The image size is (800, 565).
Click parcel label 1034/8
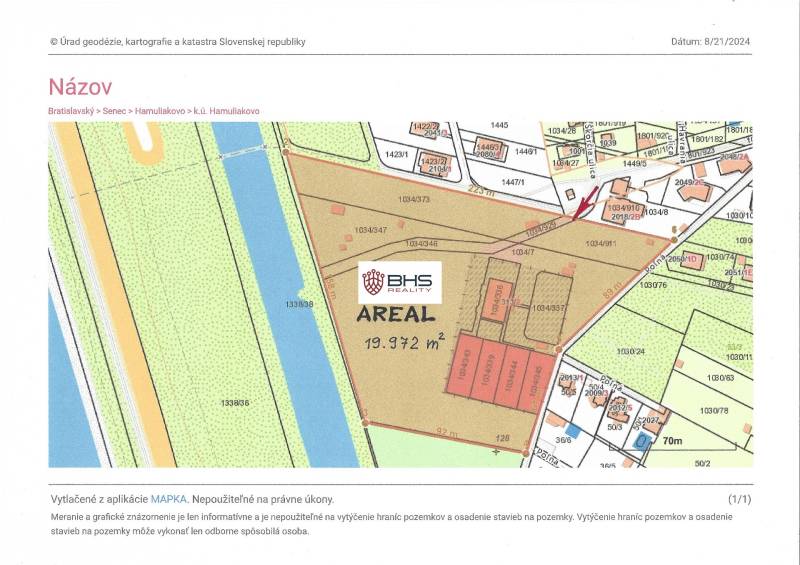pos(656,212)
